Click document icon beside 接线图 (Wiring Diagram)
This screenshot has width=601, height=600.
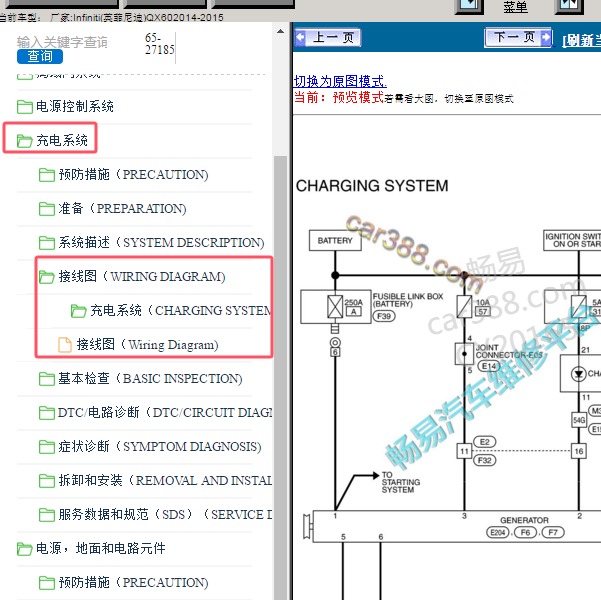[x=64, y=344]
